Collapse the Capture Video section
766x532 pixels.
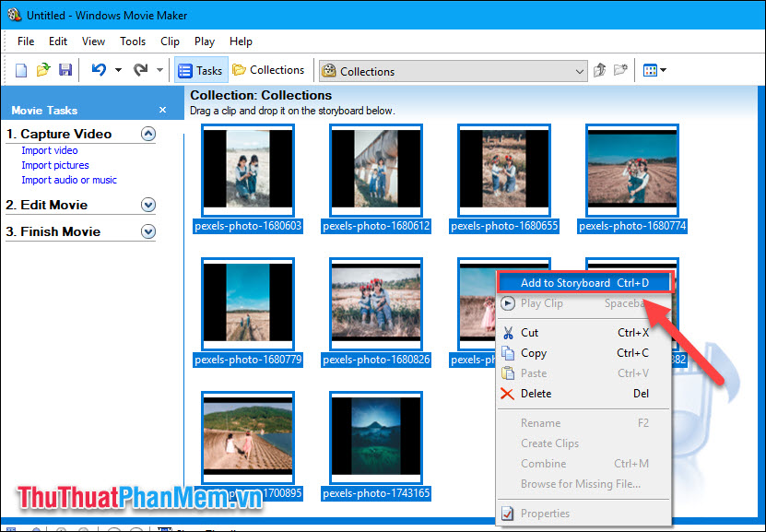click(147, 134)
